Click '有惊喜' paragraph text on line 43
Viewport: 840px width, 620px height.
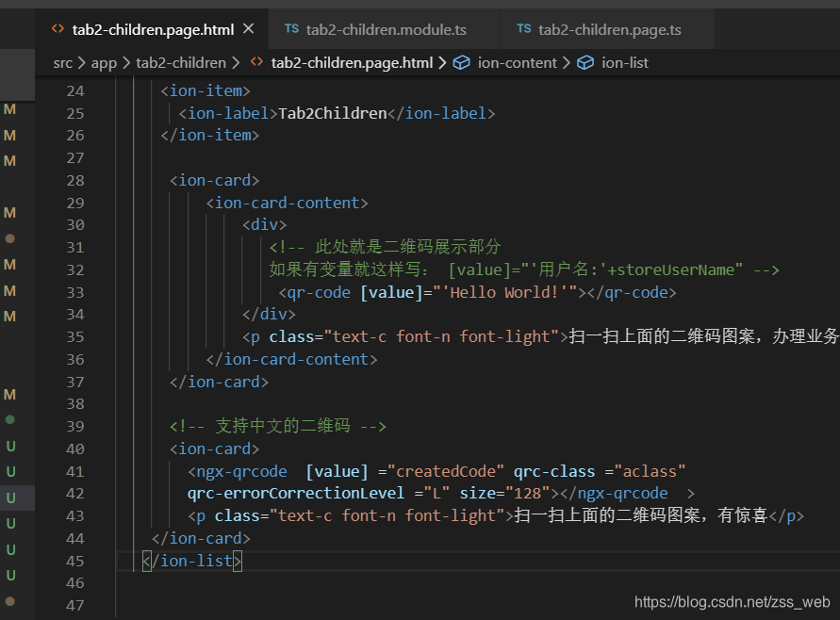click(743, 515)
